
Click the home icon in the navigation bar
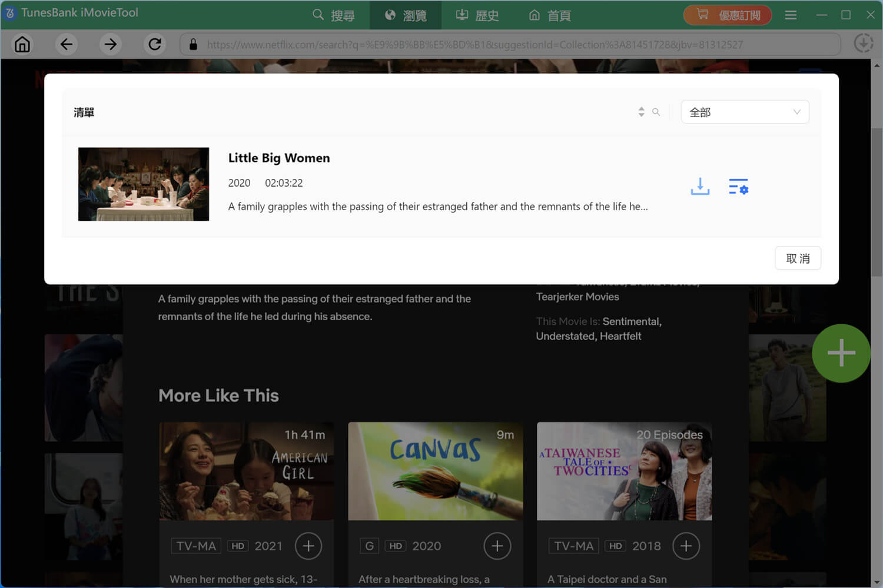(x=22, y=44)
